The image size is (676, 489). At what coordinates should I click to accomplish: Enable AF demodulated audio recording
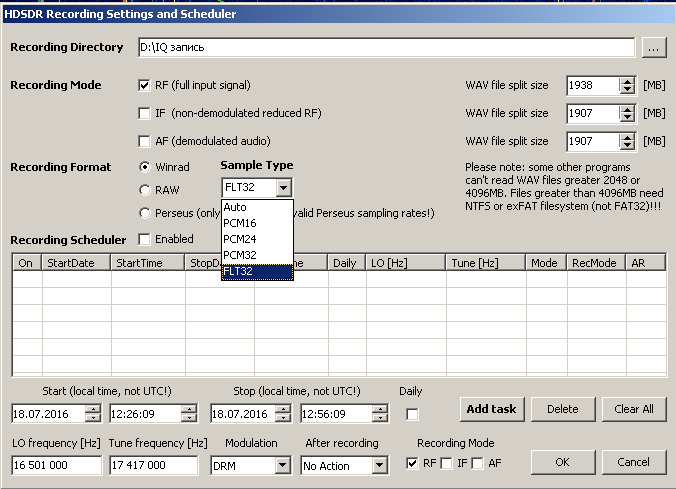144,141
